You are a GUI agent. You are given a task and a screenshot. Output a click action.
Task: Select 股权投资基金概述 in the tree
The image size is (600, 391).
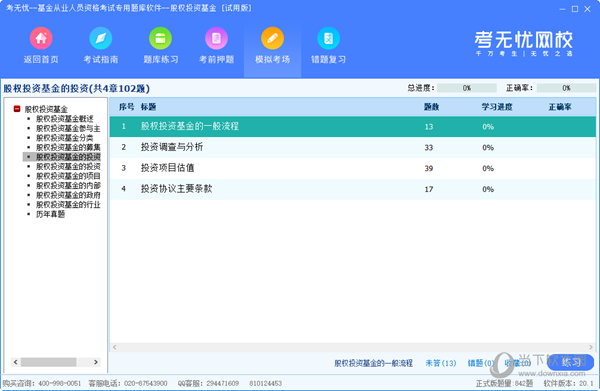pos(65,119)
